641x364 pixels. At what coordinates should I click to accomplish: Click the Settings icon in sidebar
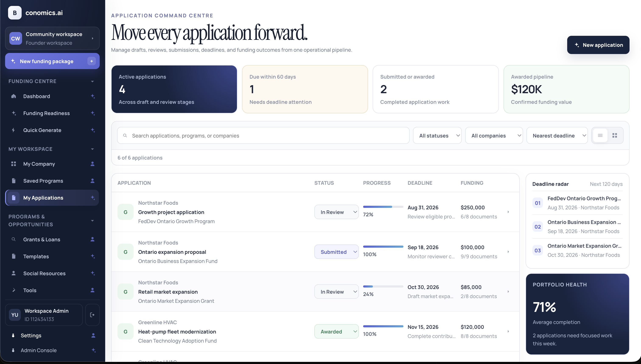[13, 335]
